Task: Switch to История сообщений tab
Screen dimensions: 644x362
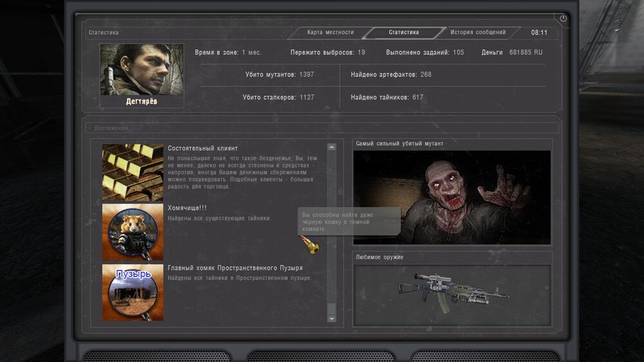Action: [x=478, y=32]
